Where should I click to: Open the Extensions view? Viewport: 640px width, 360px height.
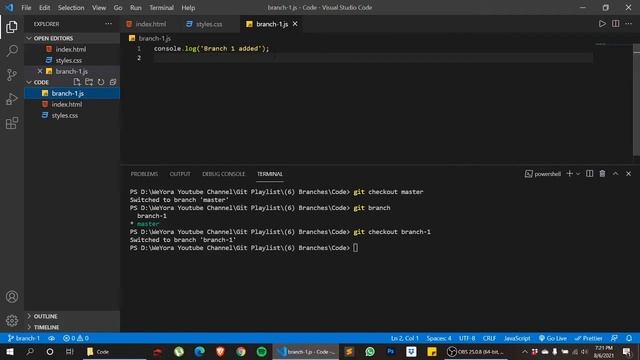tap(12, 123)
